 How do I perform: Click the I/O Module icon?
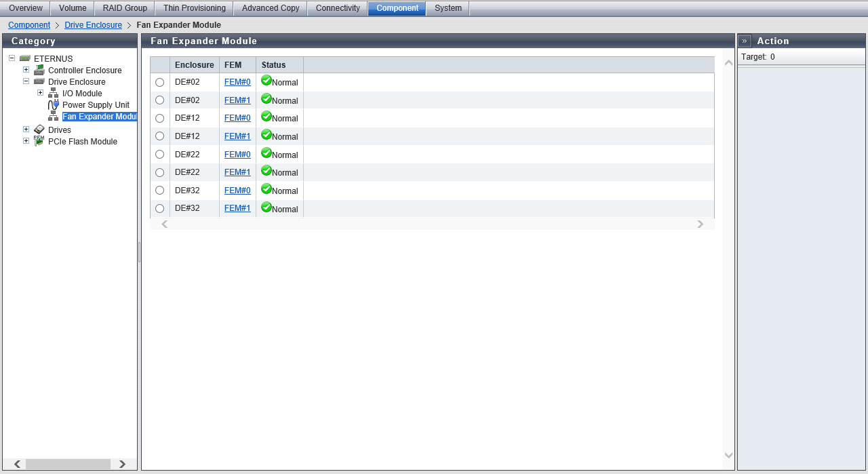pyautogui.click(x=54, y=94)
